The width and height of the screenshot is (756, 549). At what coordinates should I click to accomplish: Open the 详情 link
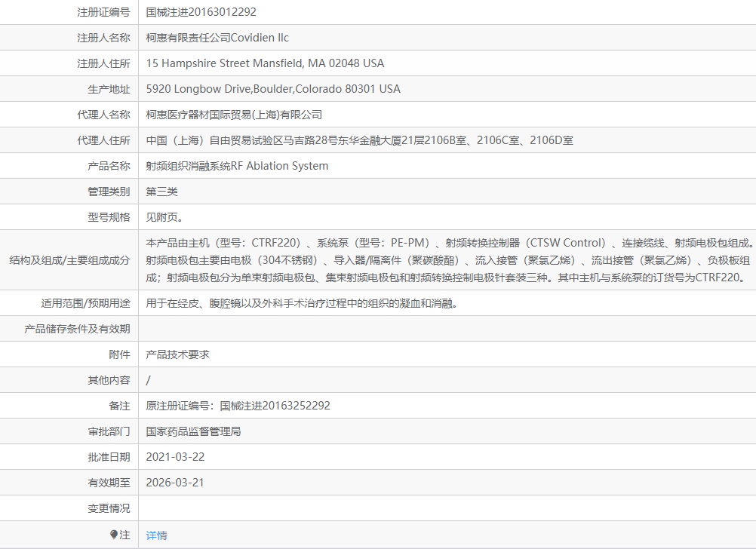[x=156, y=534]
